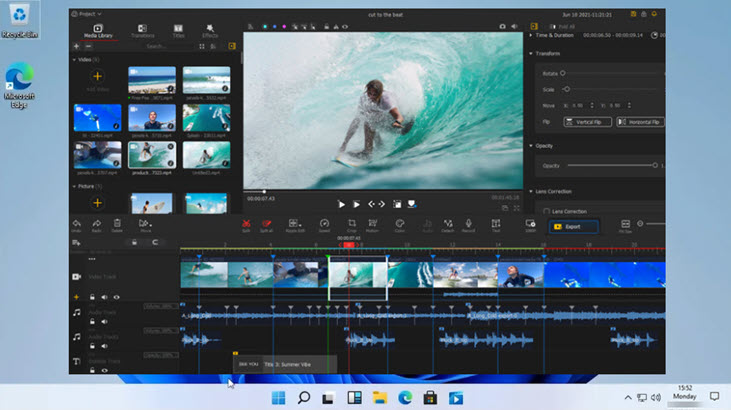731x410 pixels.
Task: Open Microsoft Edge from the taskbar
Action: (x=405, y=398)
